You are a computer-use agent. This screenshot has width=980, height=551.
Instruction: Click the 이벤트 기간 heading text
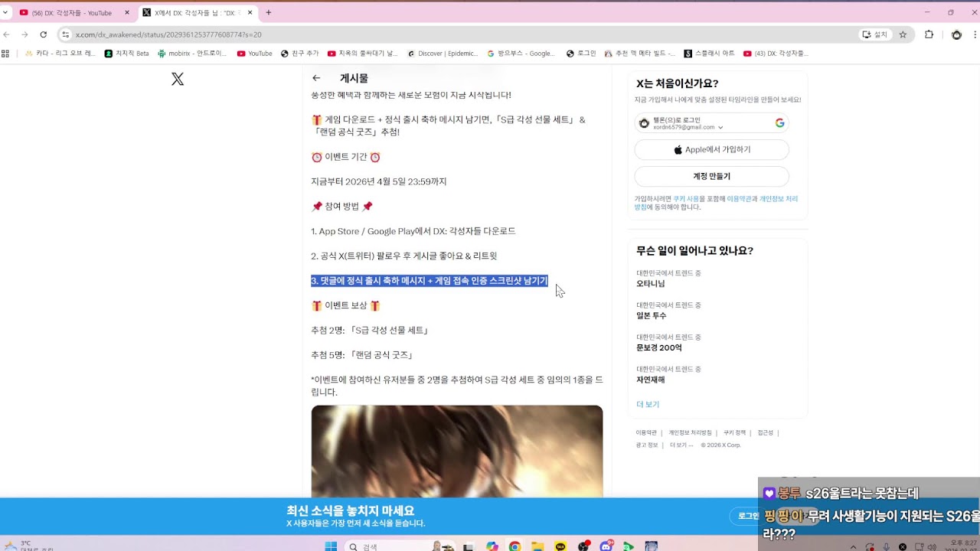346,157
